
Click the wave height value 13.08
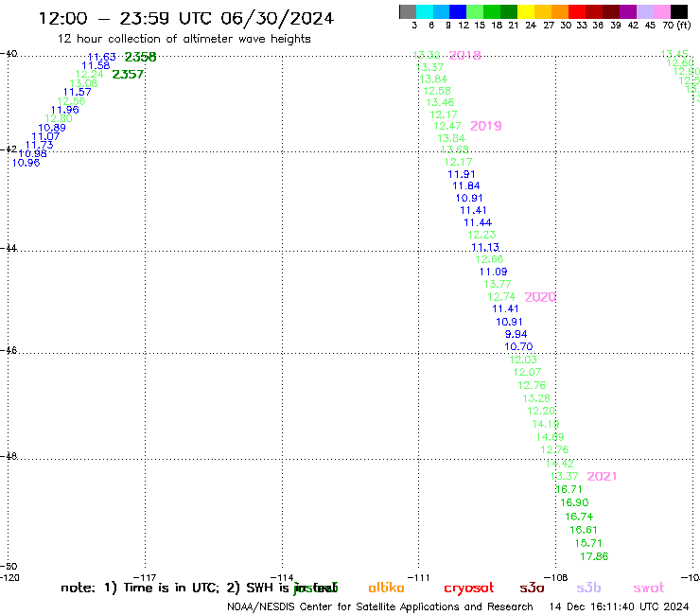[x=83, y=83]
